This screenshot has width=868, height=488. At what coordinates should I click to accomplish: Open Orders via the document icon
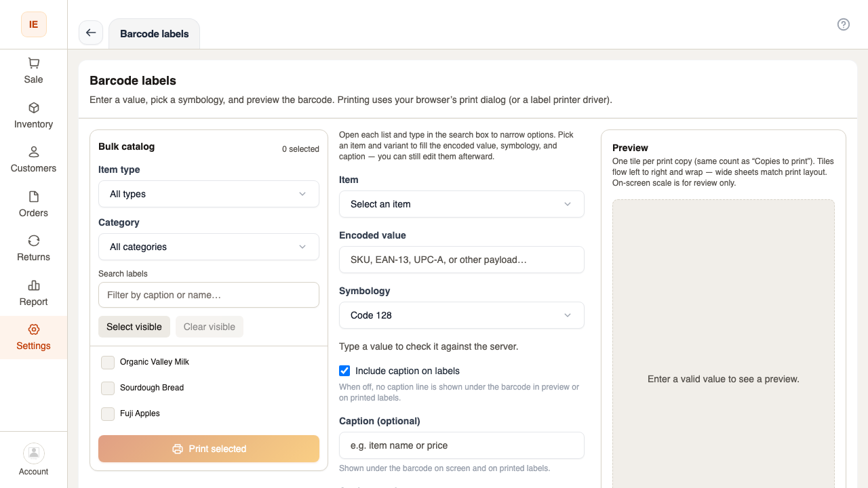(x=33, y=197)
